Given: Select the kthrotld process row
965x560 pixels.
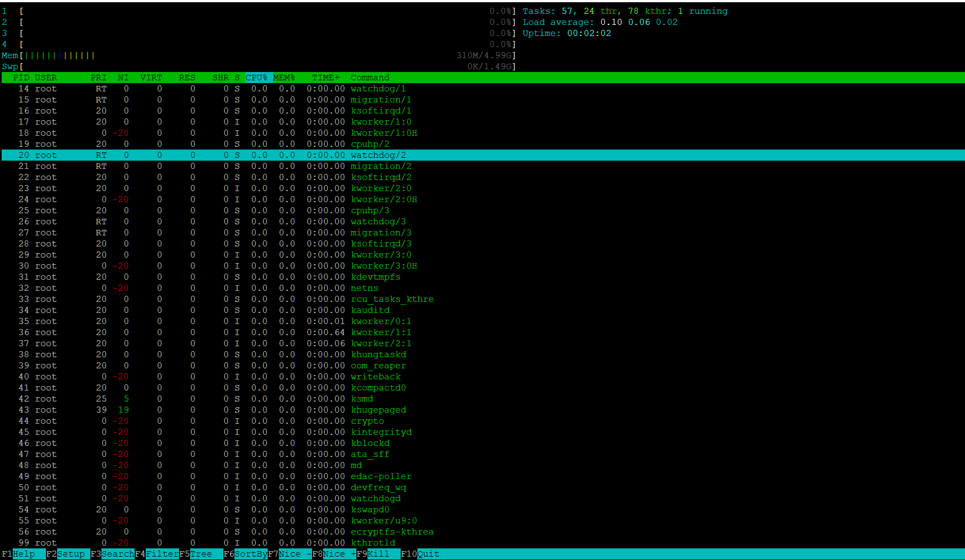Looking at the screenshot, I should tap(483, 543).
